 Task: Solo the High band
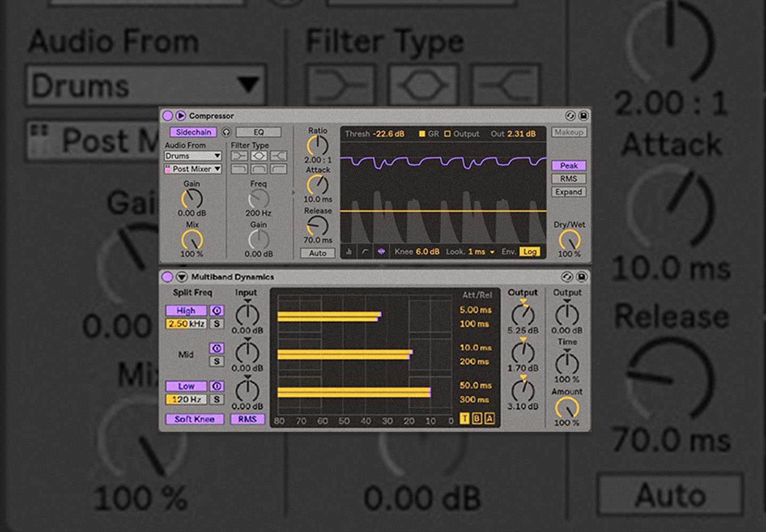point(217,323)
